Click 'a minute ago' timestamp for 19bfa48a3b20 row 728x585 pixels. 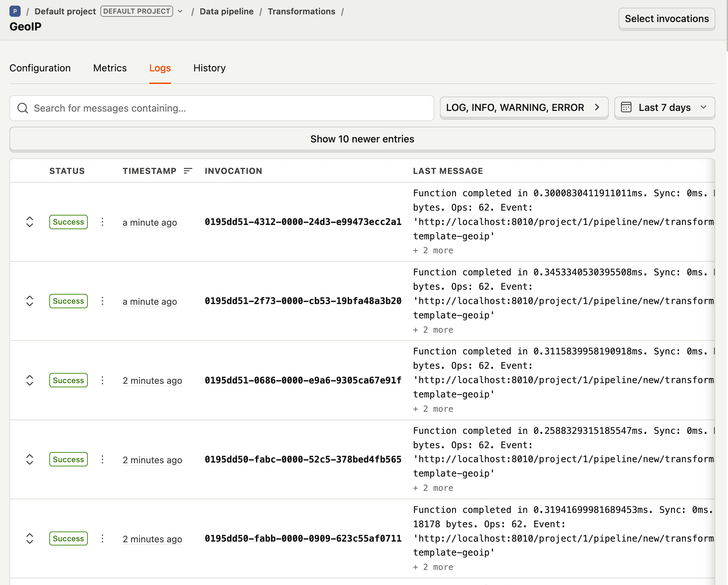pyautogui.click(x=150, y=302)
